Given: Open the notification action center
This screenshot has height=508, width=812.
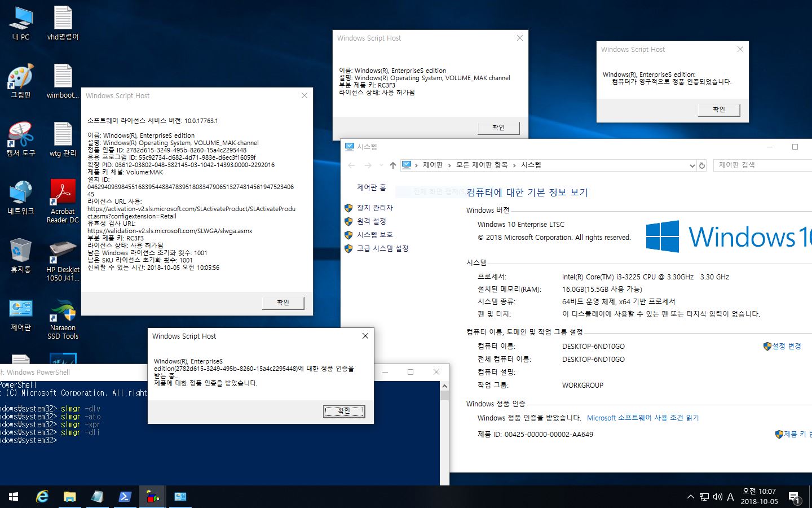Looking at the screenshot, I should (795, 497).
